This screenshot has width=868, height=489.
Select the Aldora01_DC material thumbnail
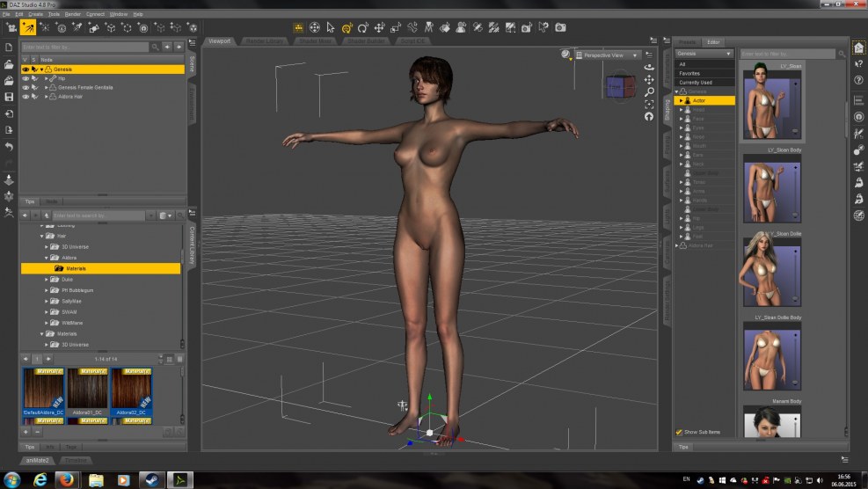[87, 392]
